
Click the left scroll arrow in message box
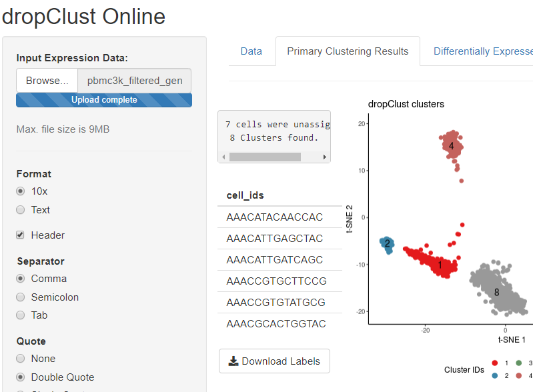223,157
